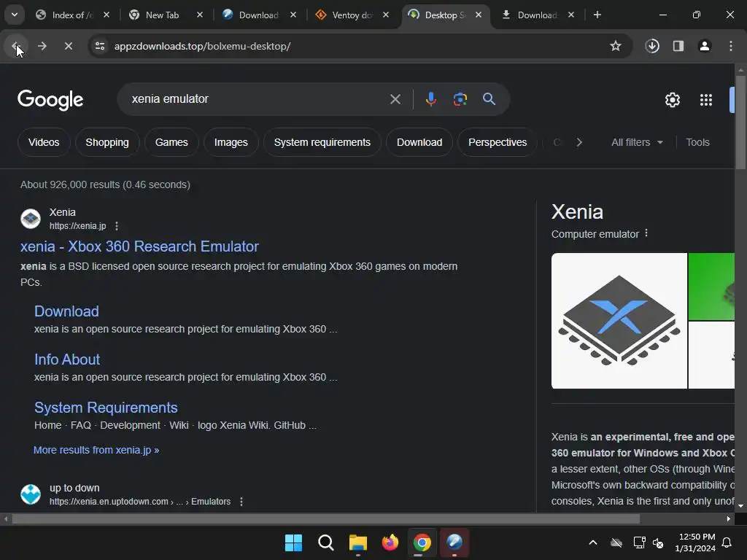Show hidden system tray icons
This screenshot has height=560, width=747.
593,542
